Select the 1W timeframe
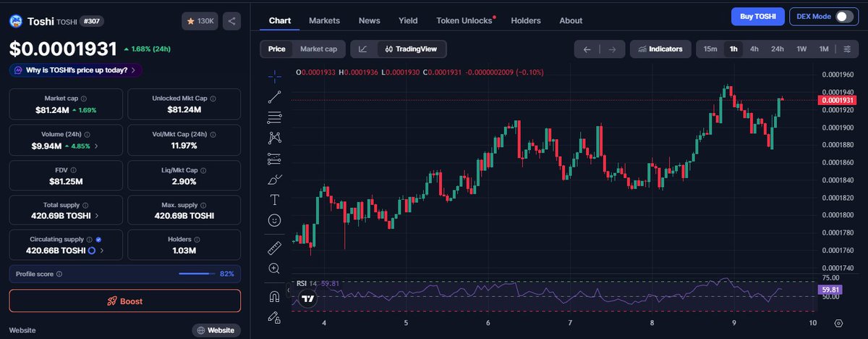The height and width of the screenshot is (339, 868). tap(801, 49)
